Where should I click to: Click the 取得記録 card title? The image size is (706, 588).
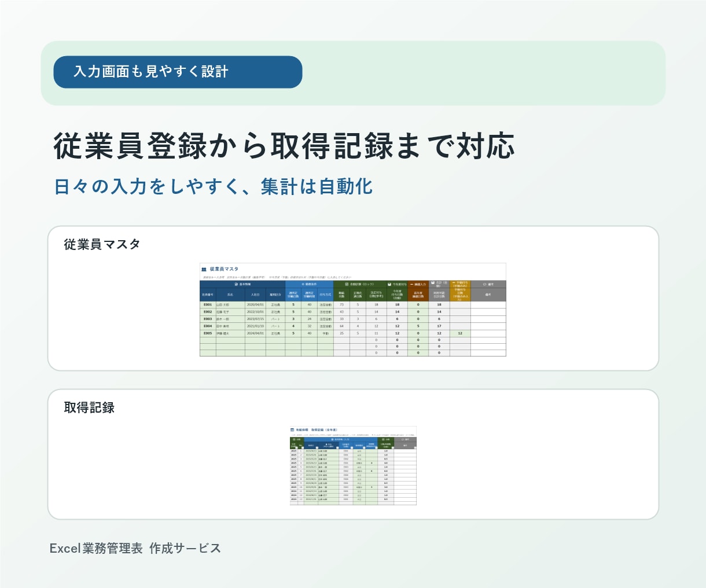coord(89,407)
